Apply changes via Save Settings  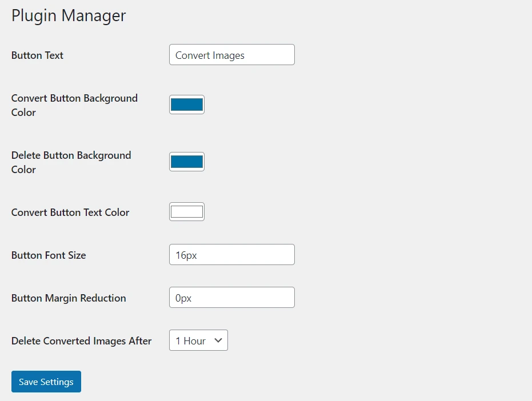pos(46,381)
